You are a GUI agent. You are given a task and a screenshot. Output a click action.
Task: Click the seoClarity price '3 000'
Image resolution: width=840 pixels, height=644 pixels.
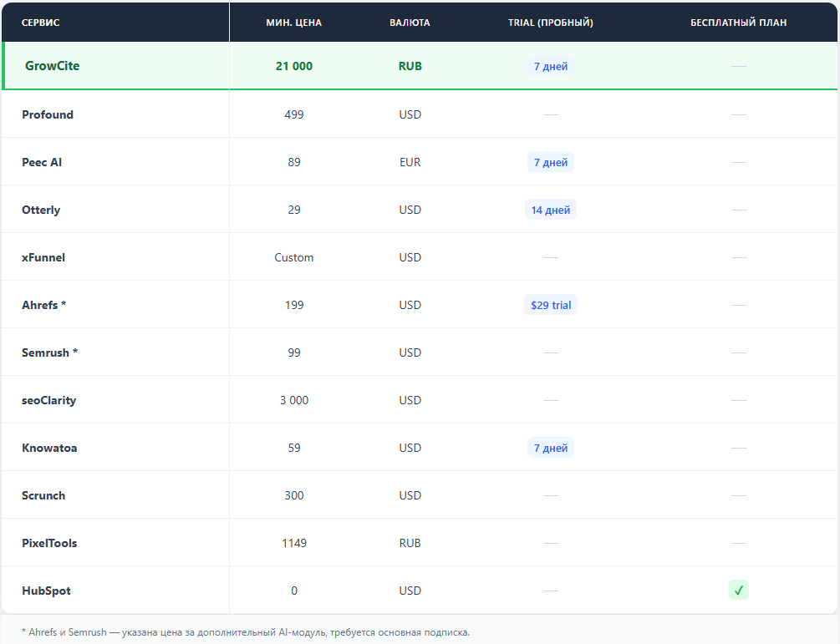(x=294, y=400)
